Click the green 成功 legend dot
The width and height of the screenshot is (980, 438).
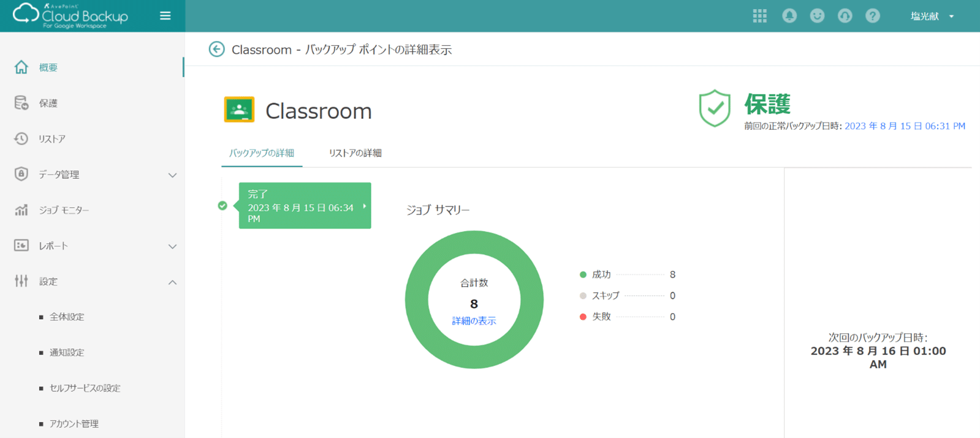(x=583, y=274)
